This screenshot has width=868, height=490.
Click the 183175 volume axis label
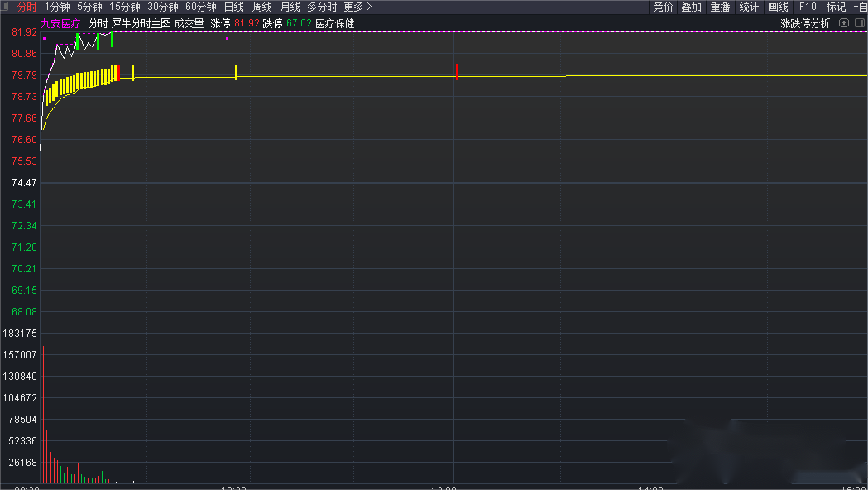point(20,334)
